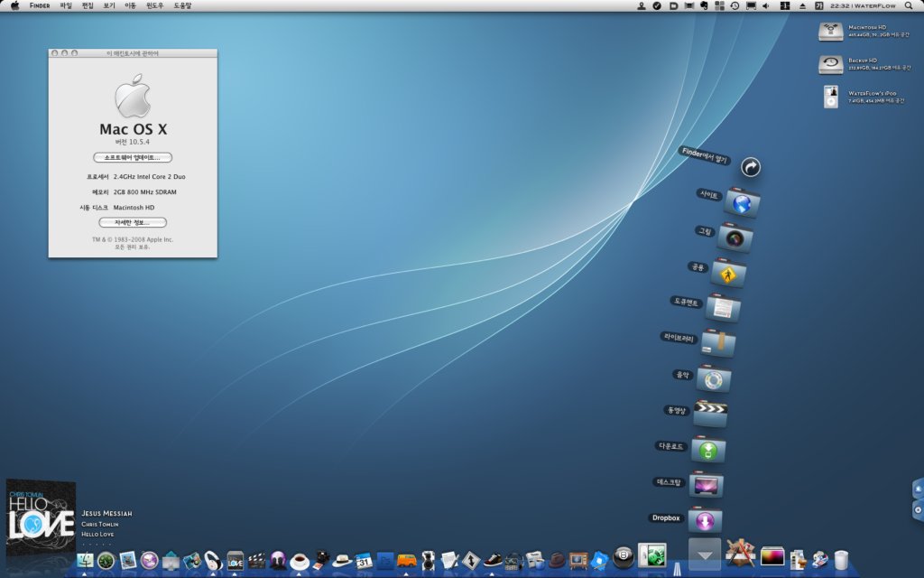Click the Apple logo in About window

pyautogui.click(x=134, y=96)
